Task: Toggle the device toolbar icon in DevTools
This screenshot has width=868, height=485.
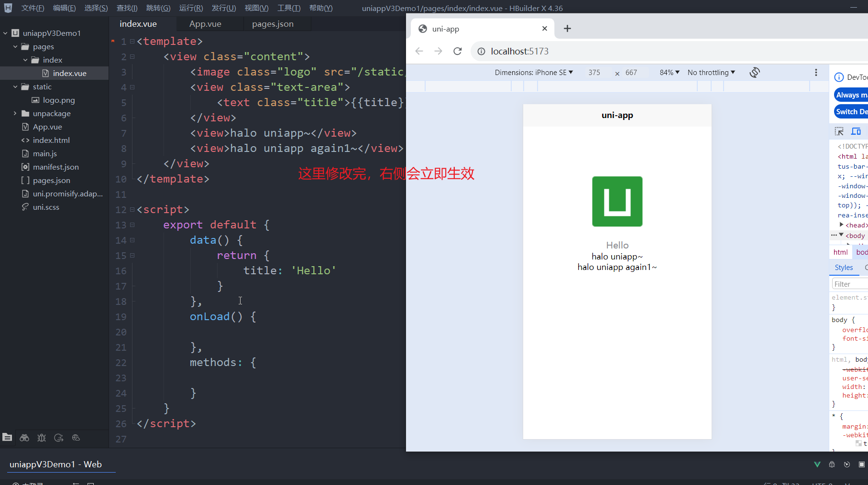Action: tap(856, 131)
